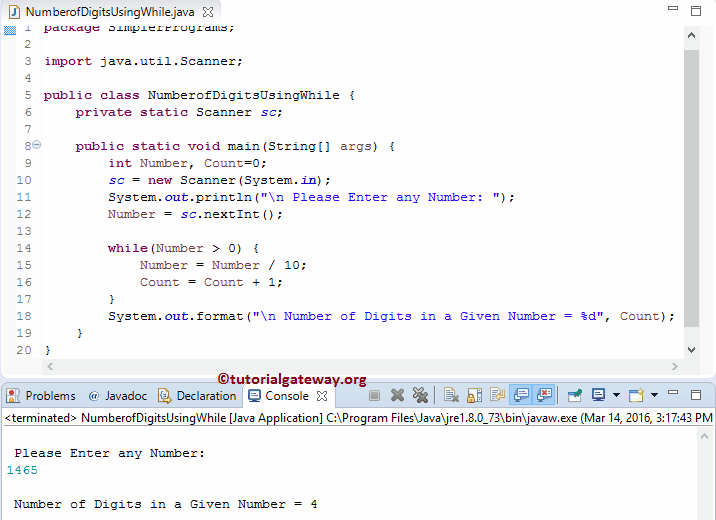Click the System.out.format line

391,316
